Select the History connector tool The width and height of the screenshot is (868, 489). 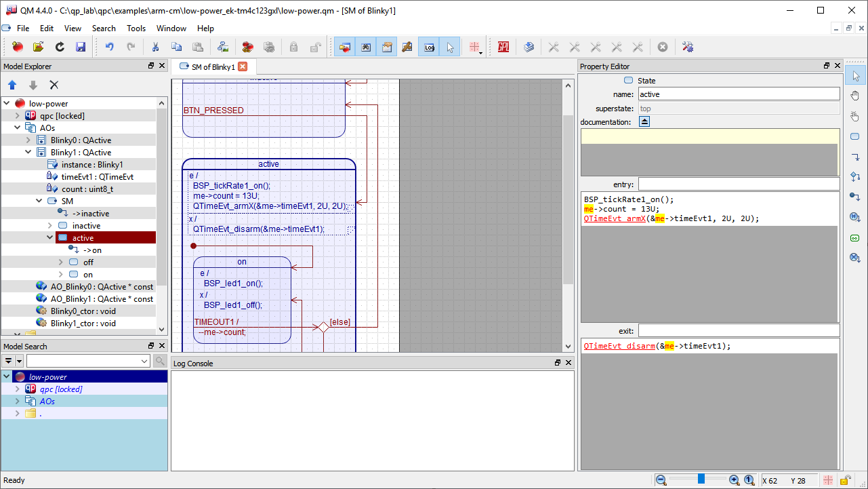click(855, 217)
